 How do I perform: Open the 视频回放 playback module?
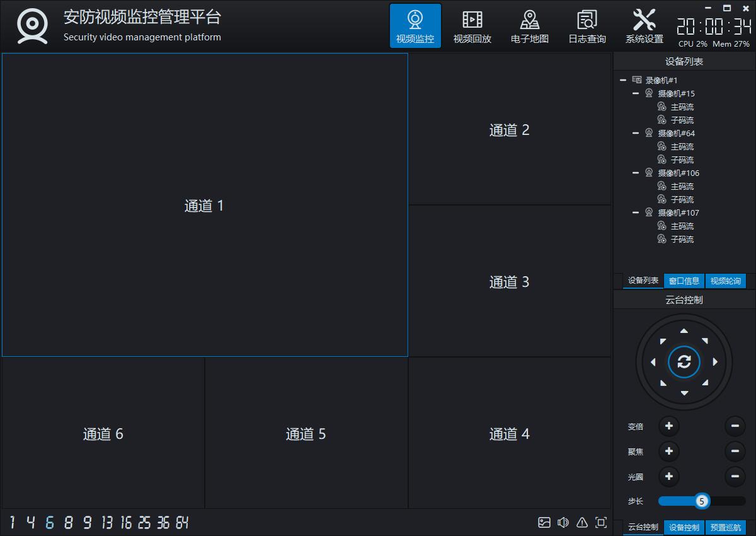coord(472,26)
